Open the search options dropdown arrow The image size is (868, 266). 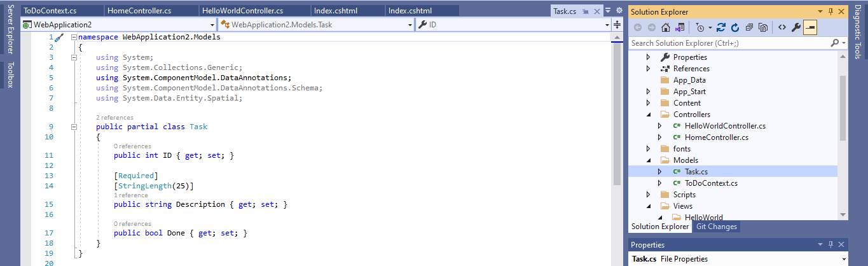coord(843,43)
